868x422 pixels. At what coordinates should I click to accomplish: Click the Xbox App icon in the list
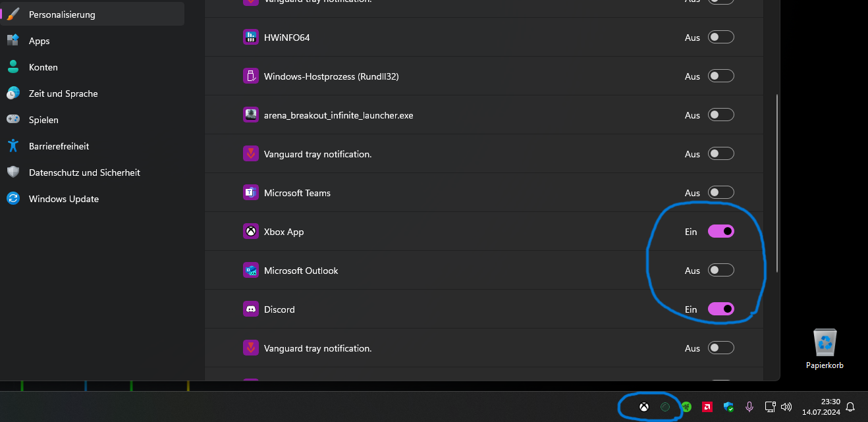251,231
